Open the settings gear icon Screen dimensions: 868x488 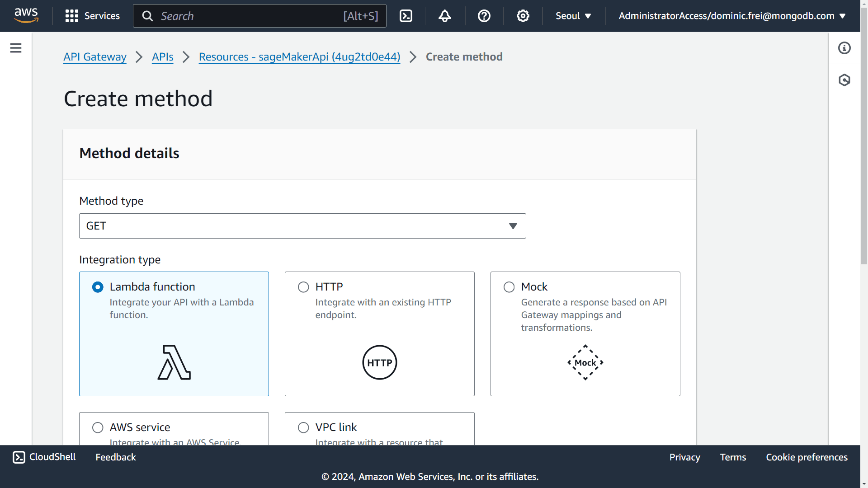[x=522, y=15]
